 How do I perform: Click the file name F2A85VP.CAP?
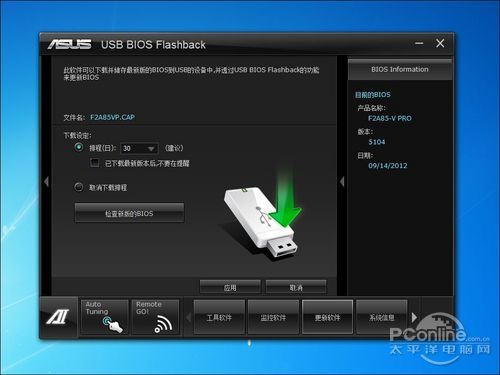pyautogui.click(x=112, y=117)
